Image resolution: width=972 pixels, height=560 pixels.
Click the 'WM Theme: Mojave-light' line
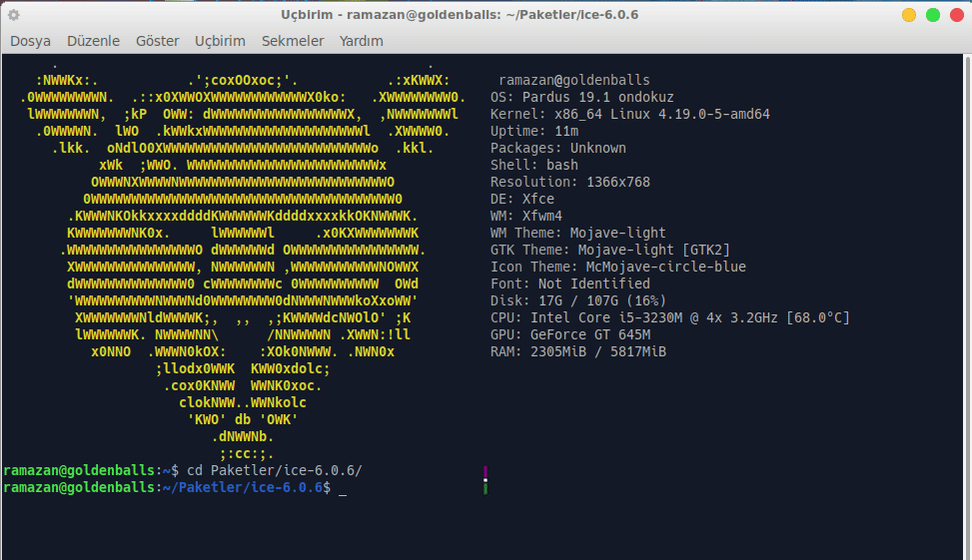(577, 233)
